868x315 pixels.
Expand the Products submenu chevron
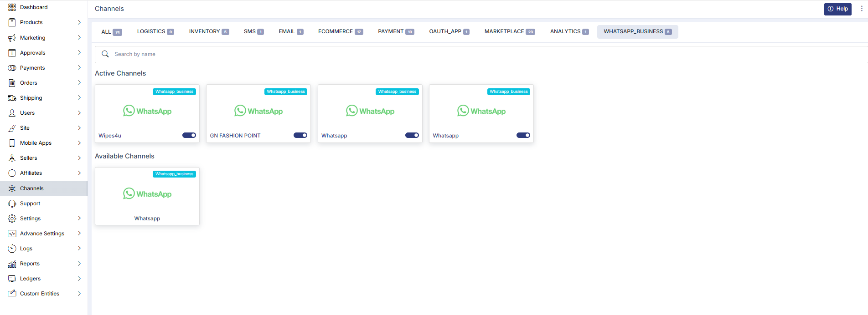79,22
